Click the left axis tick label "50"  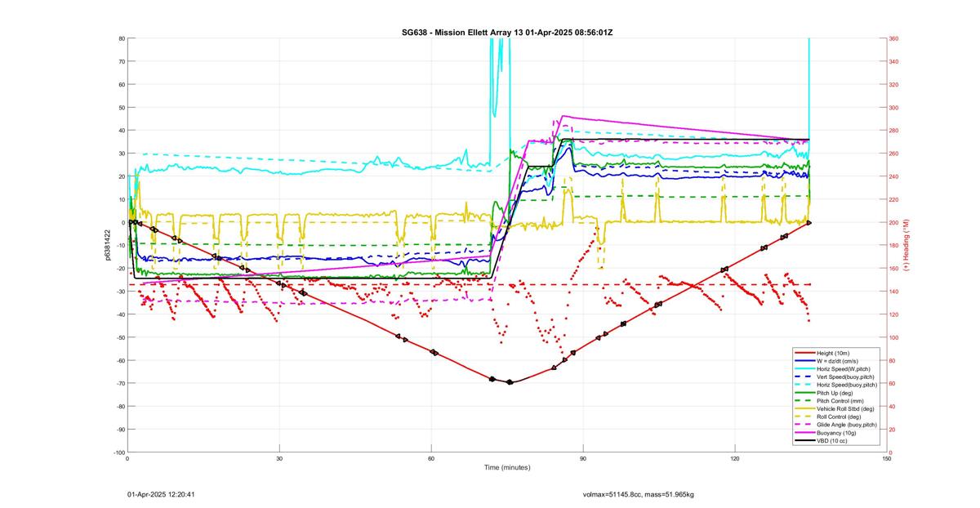click(121, 107)
